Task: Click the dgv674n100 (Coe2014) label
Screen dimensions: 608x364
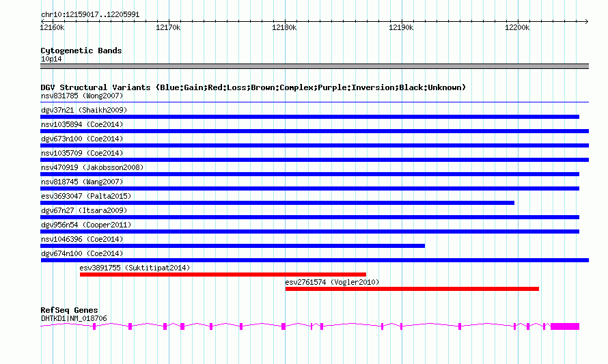Action: (x=82, y=253)
